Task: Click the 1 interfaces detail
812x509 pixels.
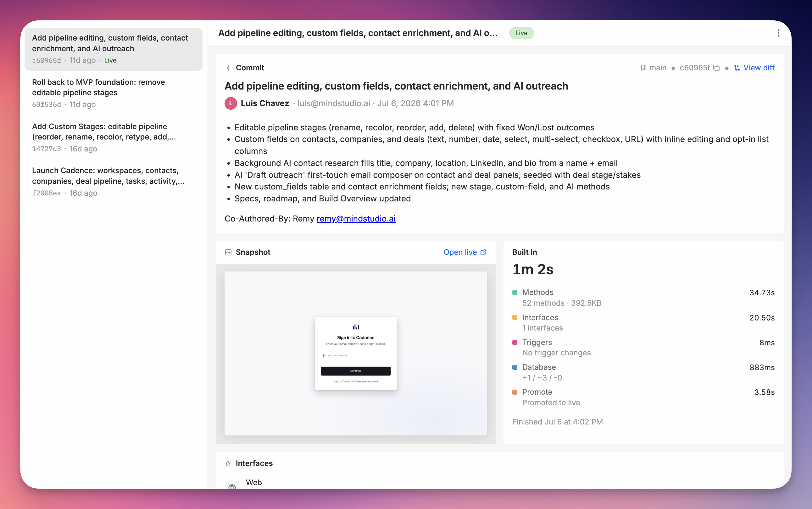Action: (x=542, y=328)
